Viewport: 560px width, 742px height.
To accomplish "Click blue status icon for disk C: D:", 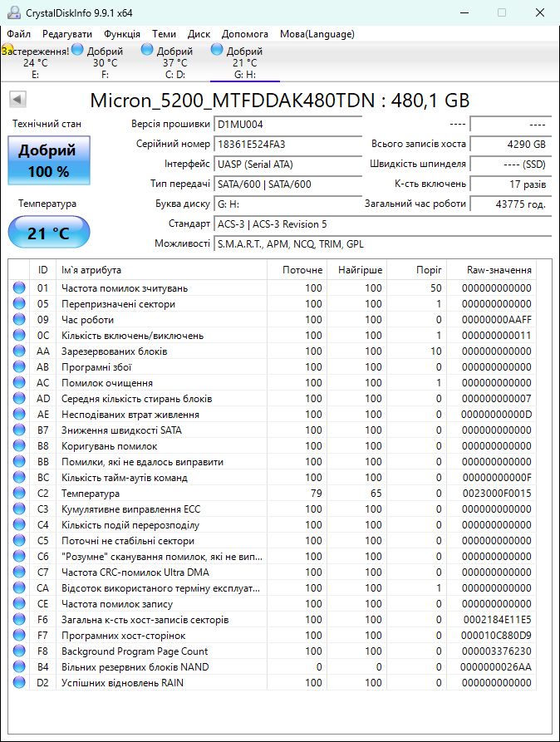I will [147, 49].
